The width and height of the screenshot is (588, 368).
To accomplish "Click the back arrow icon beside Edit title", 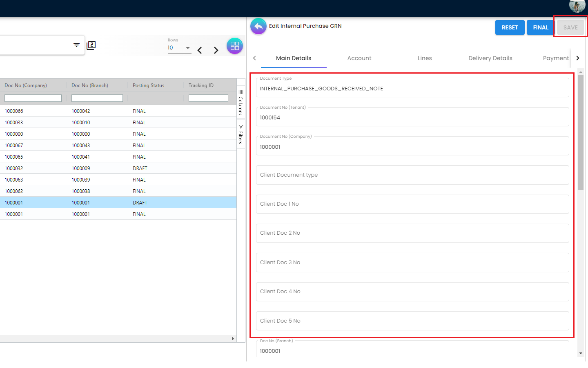I will [x=258, y=27].
